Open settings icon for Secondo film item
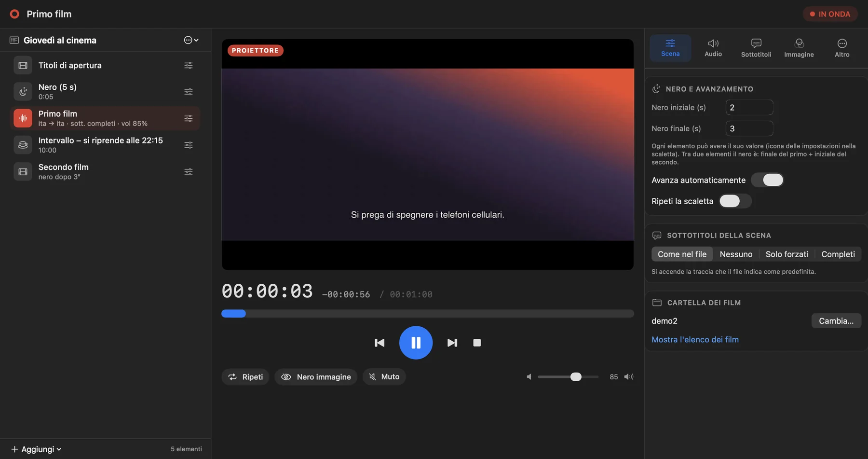The image size is (868, 459). click(189, 172)
